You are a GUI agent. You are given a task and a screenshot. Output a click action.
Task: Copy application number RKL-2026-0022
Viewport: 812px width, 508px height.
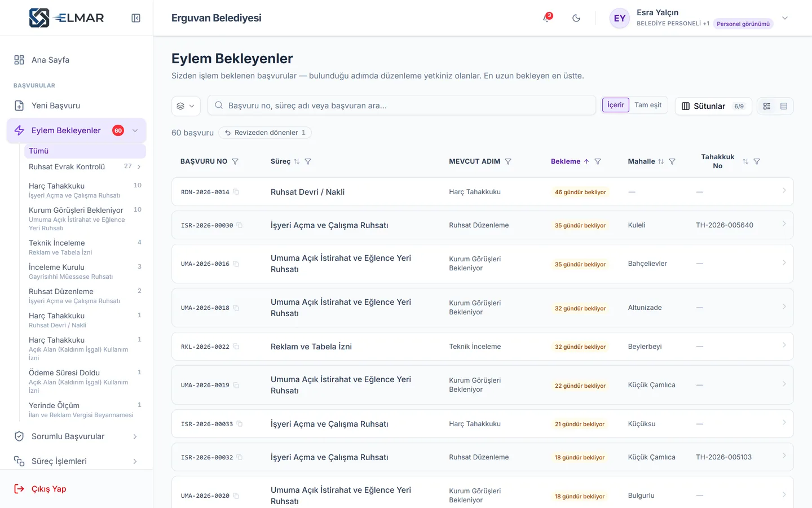[236, 347]
